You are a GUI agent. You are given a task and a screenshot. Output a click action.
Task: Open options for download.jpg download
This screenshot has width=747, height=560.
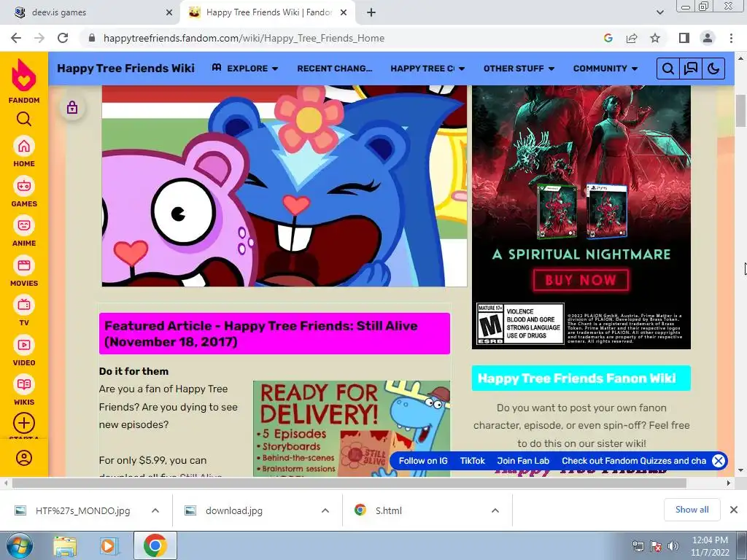[325, 510]
